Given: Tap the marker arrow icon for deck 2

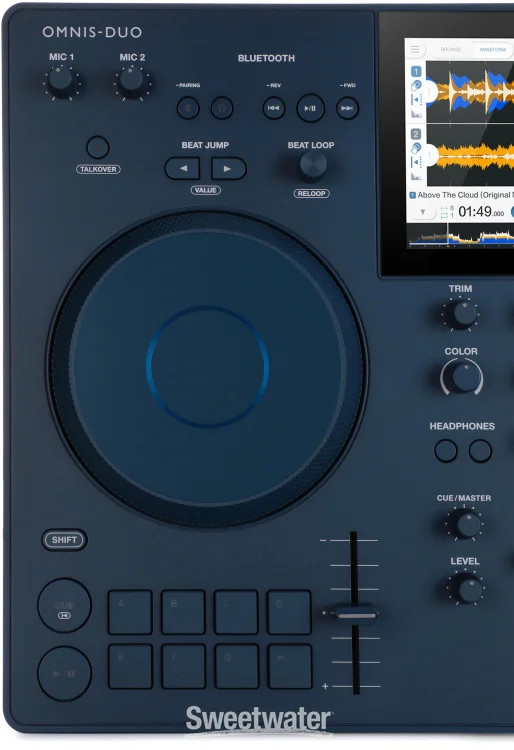Looking at the screenshot, I should tap(416, 162).
